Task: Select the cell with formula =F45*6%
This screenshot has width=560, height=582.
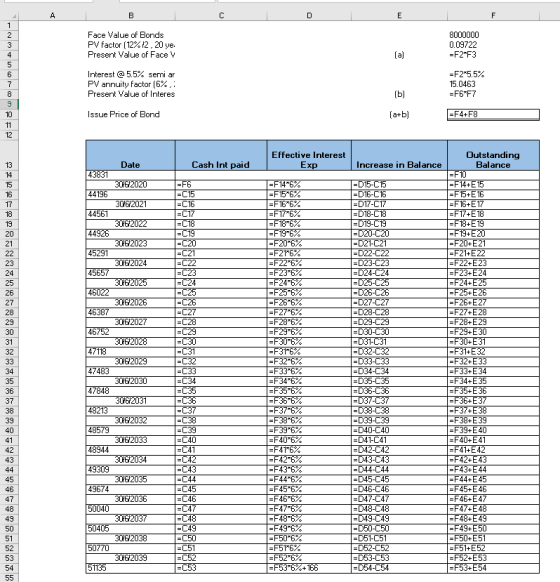Action: click(x=309, y=490)
